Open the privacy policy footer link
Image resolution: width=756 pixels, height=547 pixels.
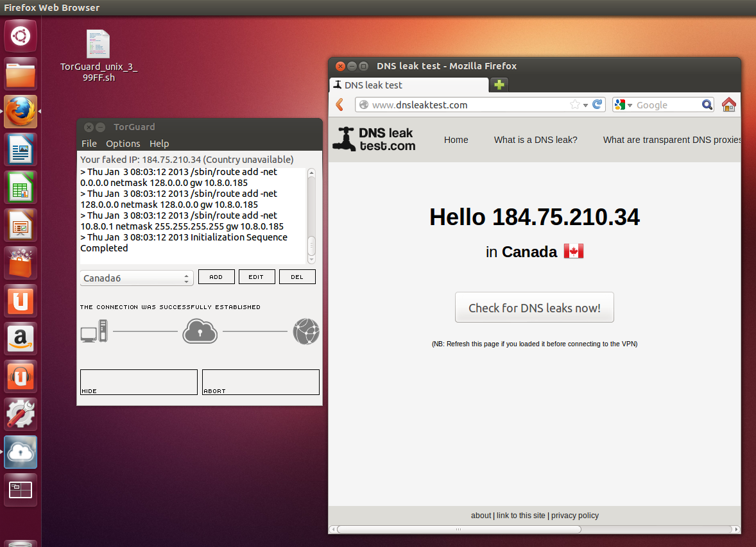[x=575, y=515]
